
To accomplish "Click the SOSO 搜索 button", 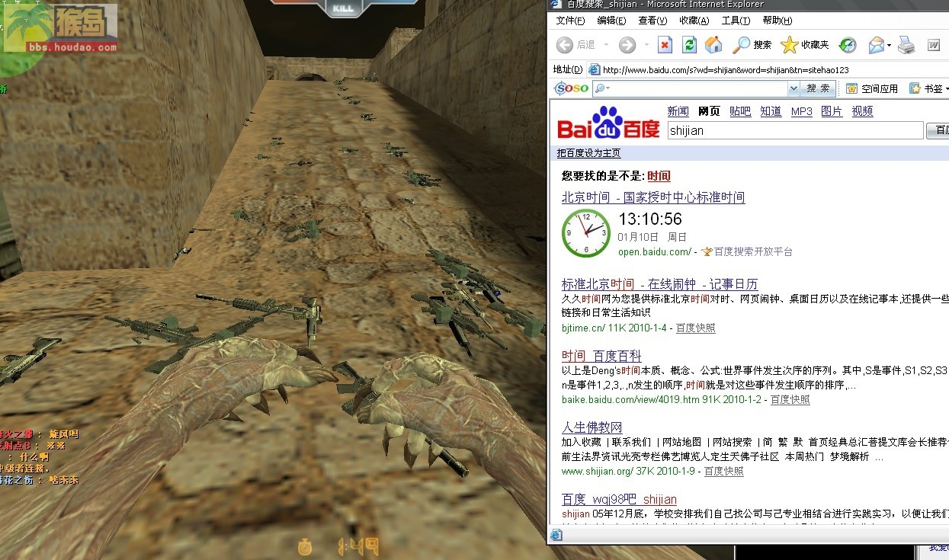I will click(x=818, y=88).
